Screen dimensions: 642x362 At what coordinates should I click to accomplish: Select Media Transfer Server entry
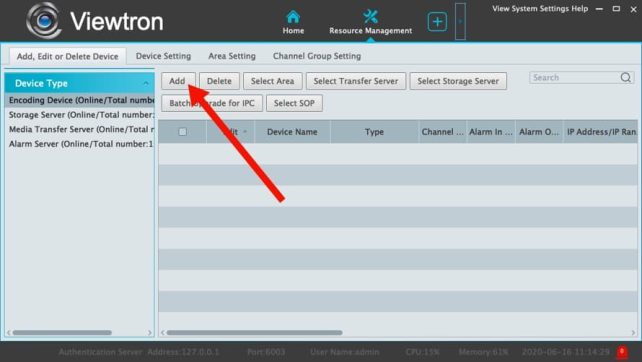(x=80, y=129)
